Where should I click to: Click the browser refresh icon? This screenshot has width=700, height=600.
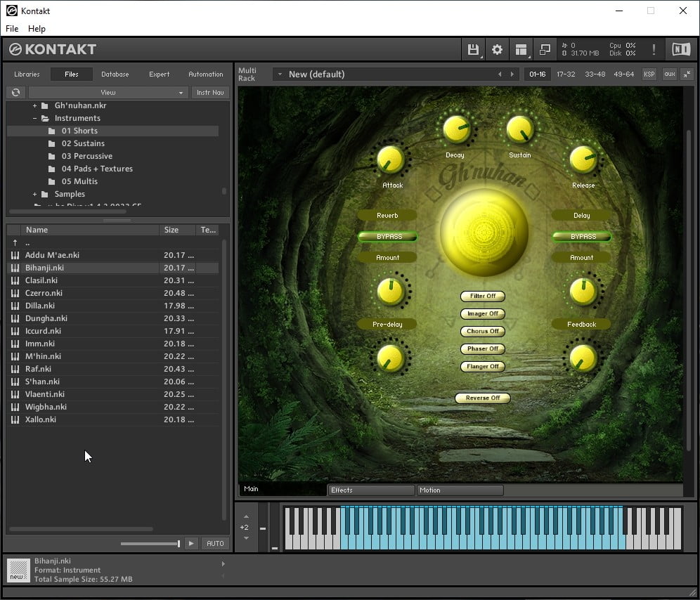(x=16, y=93)
